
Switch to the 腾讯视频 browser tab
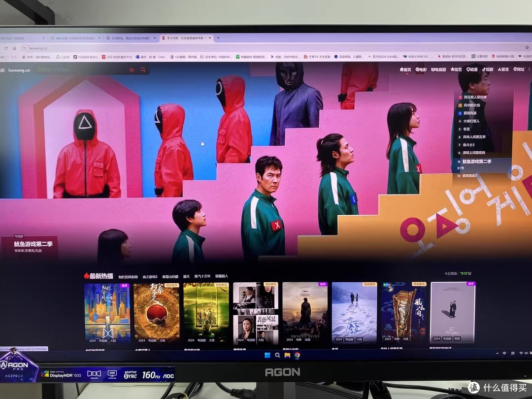point(75,38)
